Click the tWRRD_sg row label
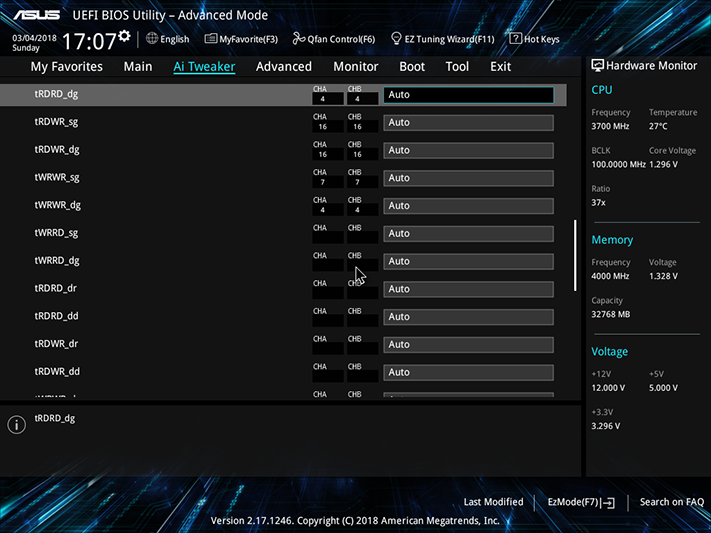Image resolution: width=711 pixels, height=533 pixels. click(56, 233)
